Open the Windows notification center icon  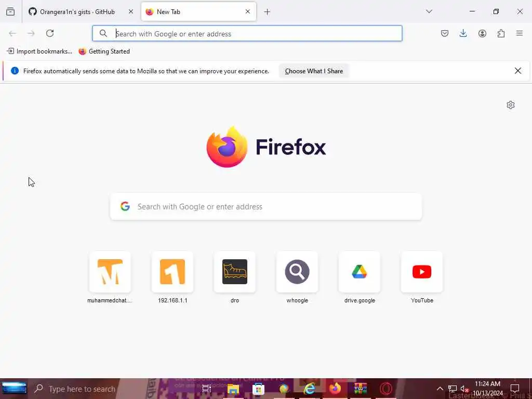515,389
